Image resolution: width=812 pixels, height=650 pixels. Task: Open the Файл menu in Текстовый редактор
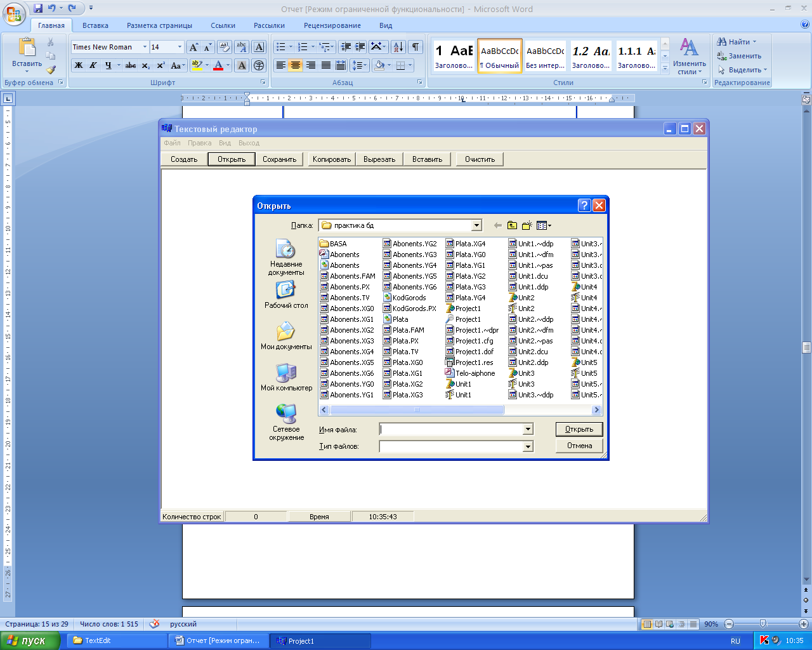pyautogui.click(x=172, y=143)
